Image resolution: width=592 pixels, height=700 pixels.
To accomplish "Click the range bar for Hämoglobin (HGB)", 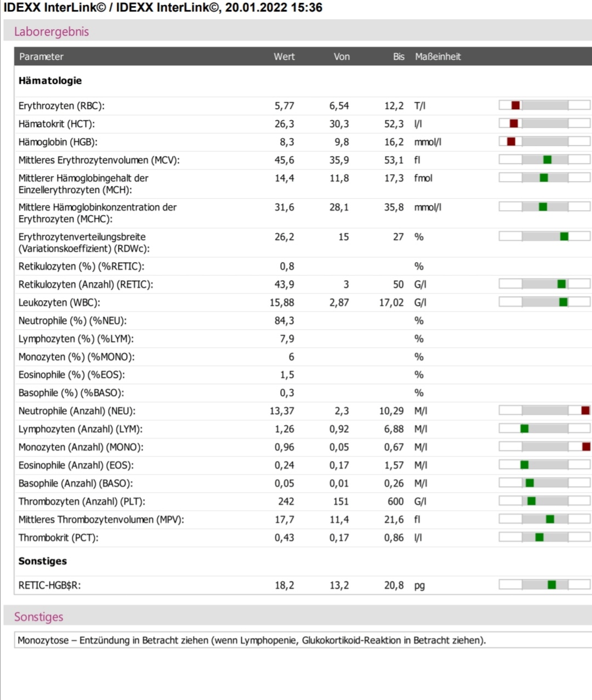I will click(544, 142).
